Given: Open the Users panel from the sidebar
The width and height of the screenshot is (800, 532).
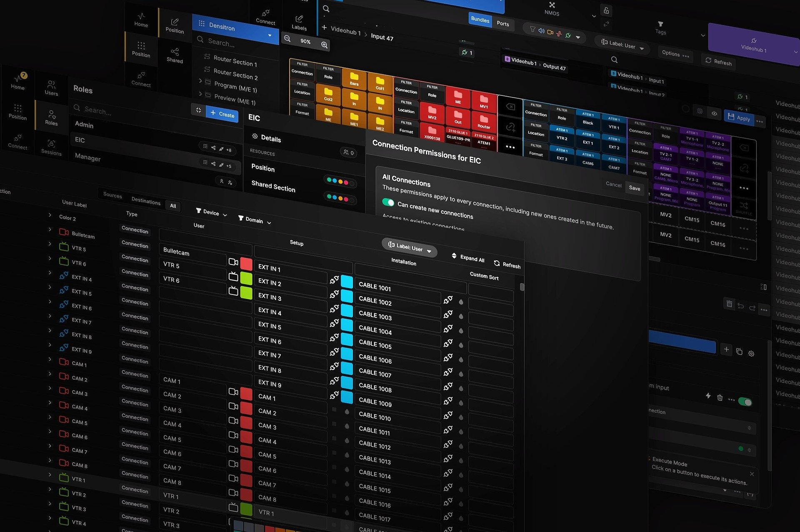Looking at the screenshot, I should click(51, 88).
